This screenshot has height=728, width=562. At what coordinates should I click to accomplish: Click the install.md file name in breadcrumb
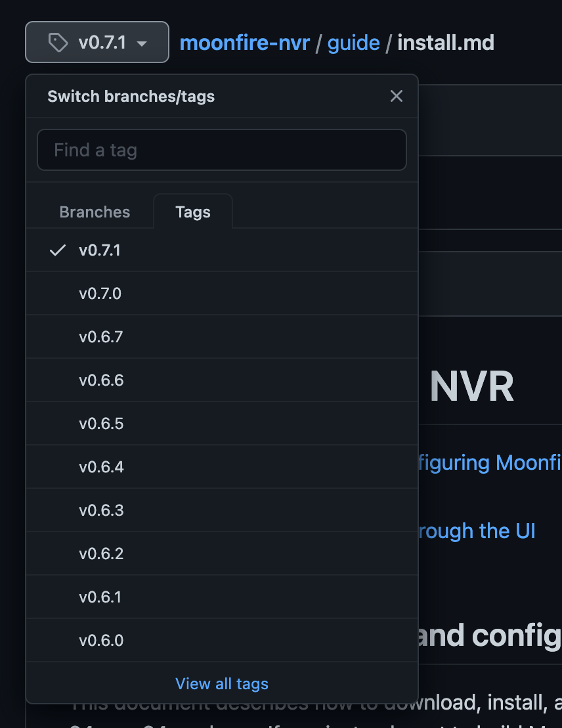446,43
